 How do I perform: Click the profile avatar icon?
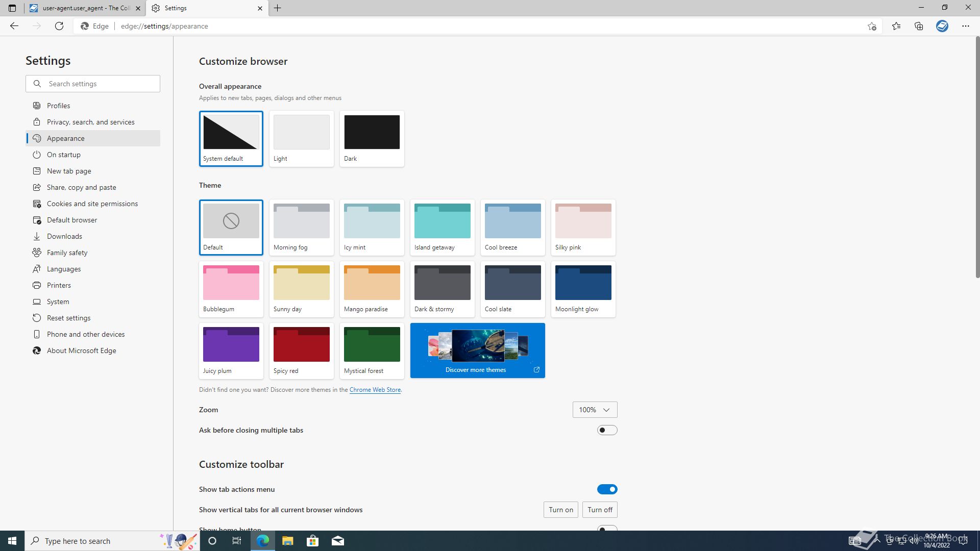942,26
